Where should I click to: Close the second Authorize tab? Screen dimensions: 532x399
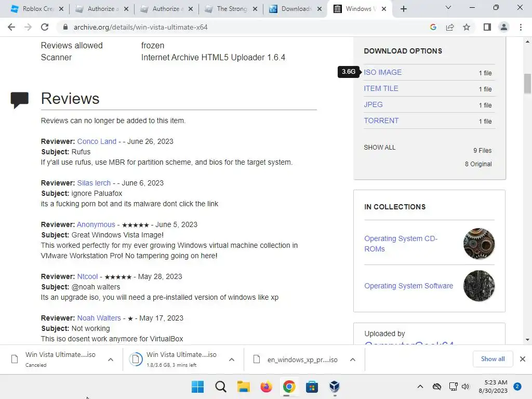(x=191, y=9)
